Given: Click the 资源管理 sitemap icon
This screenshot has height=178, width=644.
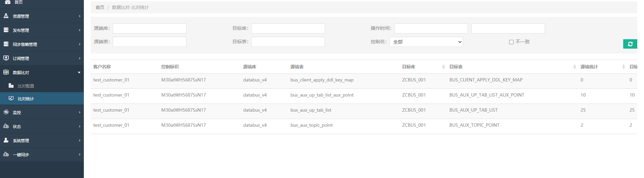Looking at the screenshot, I should click(6, 16).
